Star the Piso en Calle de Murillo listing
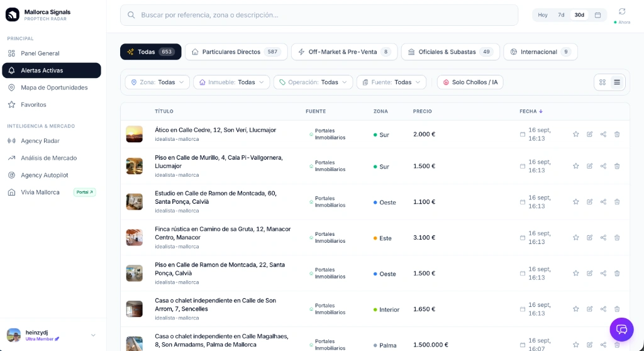644x351 pixels. tap(576, 166)
